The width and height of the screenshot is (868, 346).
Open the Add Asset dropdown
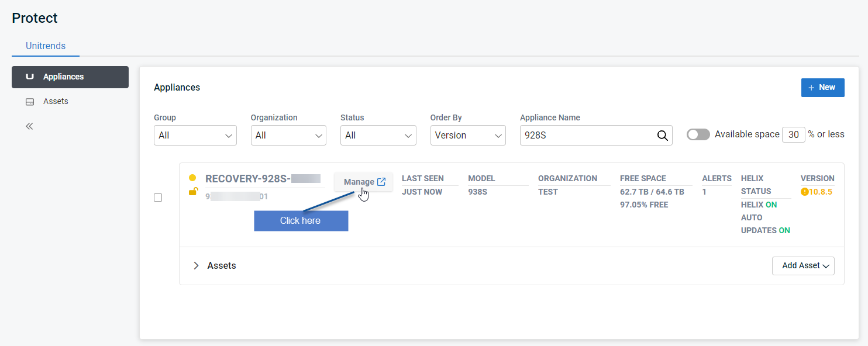803,265
